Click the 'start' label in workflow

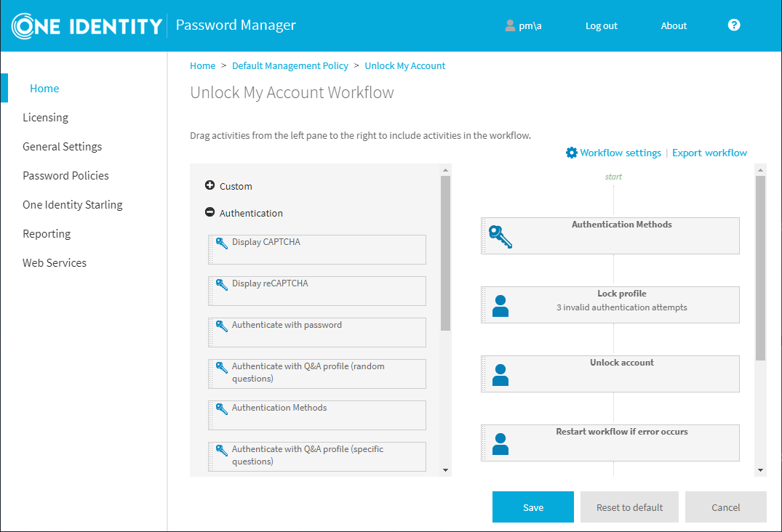pos(613,177)
